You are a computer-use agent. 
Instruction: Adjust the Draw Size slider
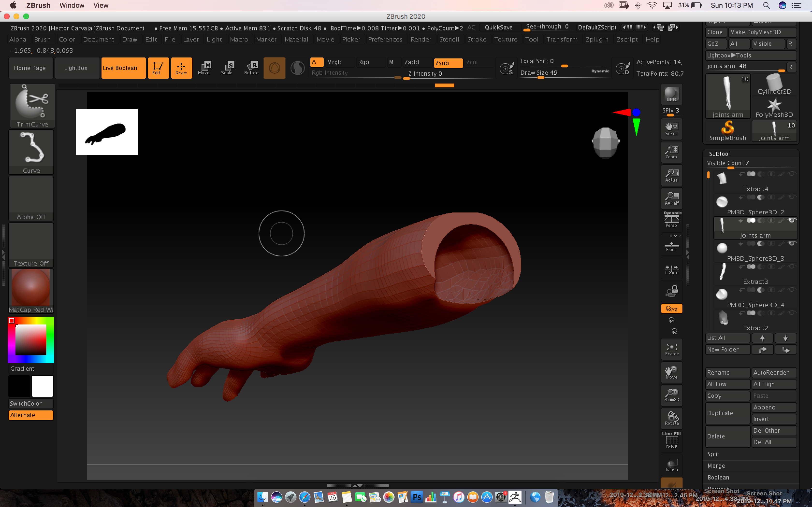[x=541, y=77]
